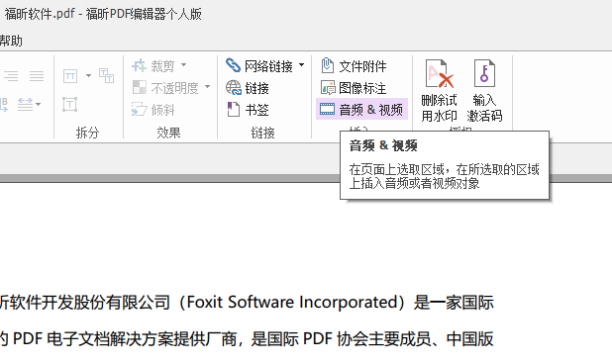This screenshot has width=612, height=364.
Task: Click the 效果 group label
Action: [x=168, y=133]
